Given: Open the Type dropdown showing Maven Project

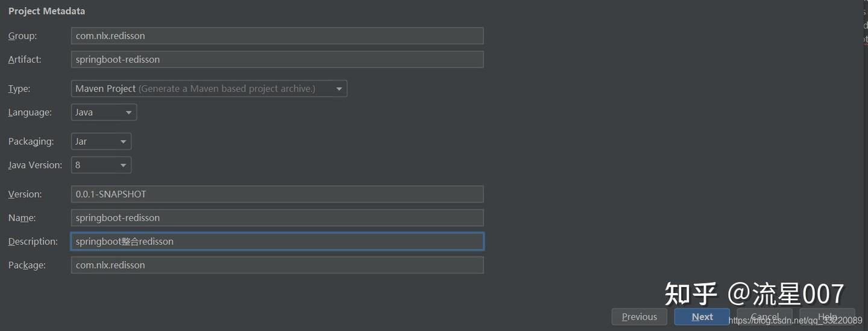Looking at the screenshot, I should point(209,89).
